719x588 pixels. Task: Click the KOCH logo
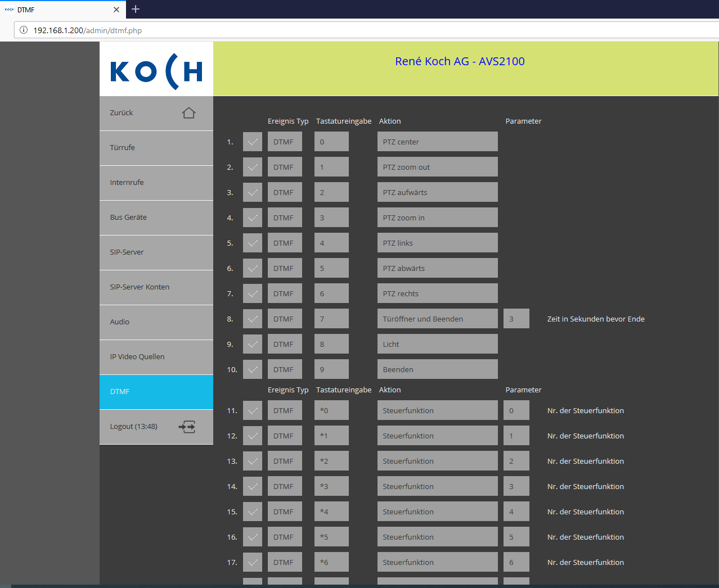[156, 71]
